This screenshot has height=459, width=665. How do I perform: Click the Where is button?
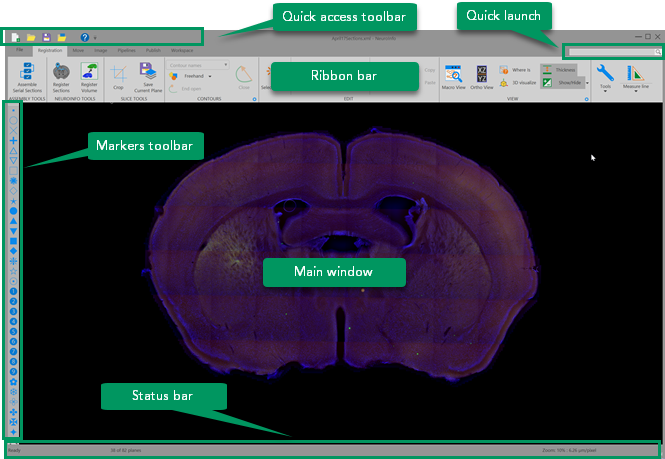(x=516, y=70)
